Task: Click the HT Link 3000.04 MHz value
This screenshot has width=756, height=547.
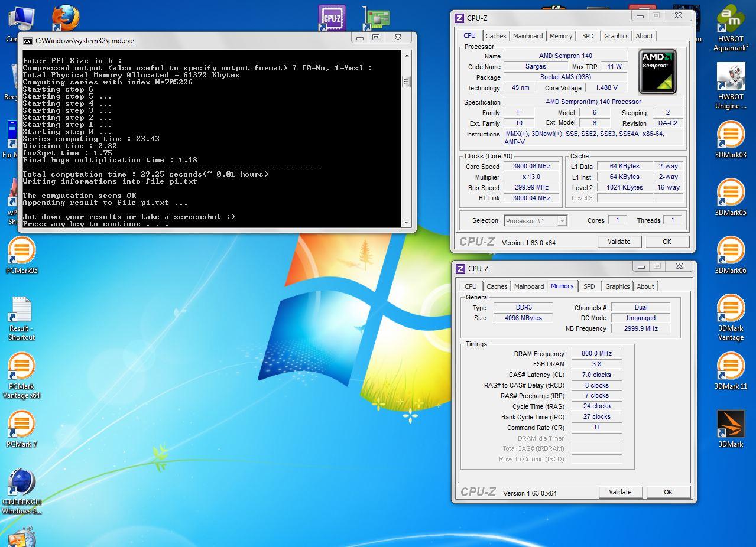Action: coord(532,198)
